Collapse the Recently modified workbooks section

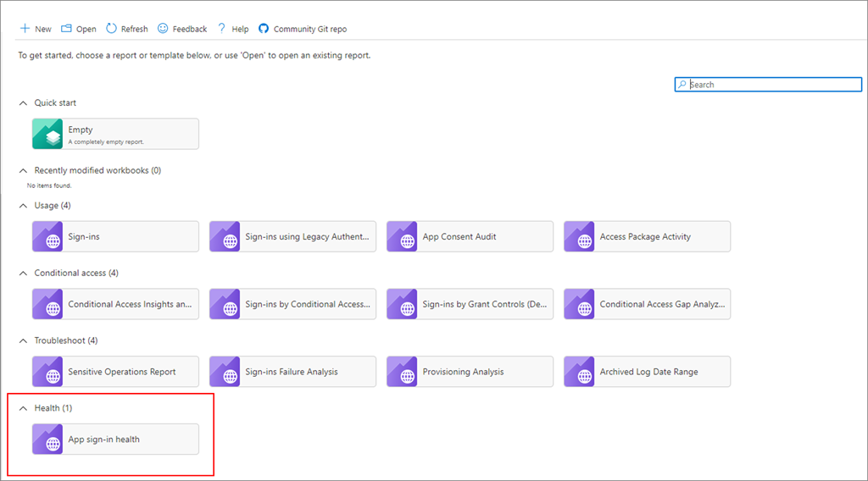coord(23,170)
